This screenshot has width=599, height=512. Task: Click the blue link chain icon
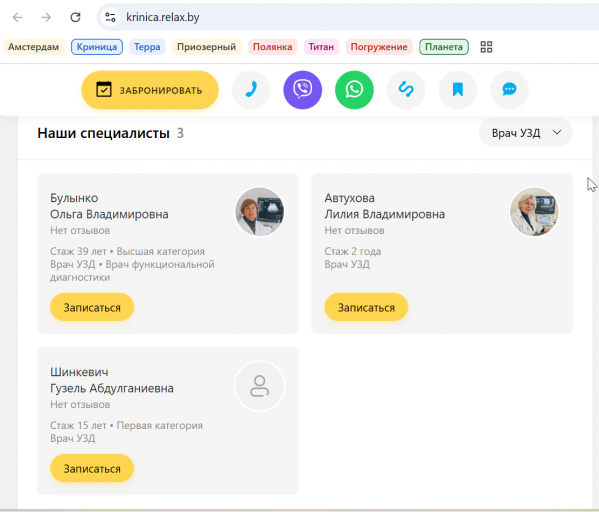(406, 90)
